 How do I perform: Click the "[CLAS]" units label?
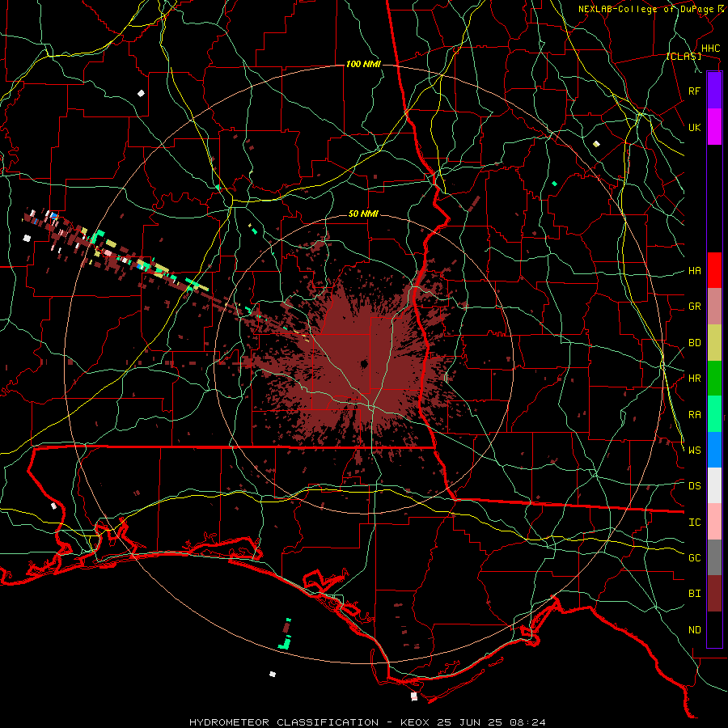pos(684,57)
